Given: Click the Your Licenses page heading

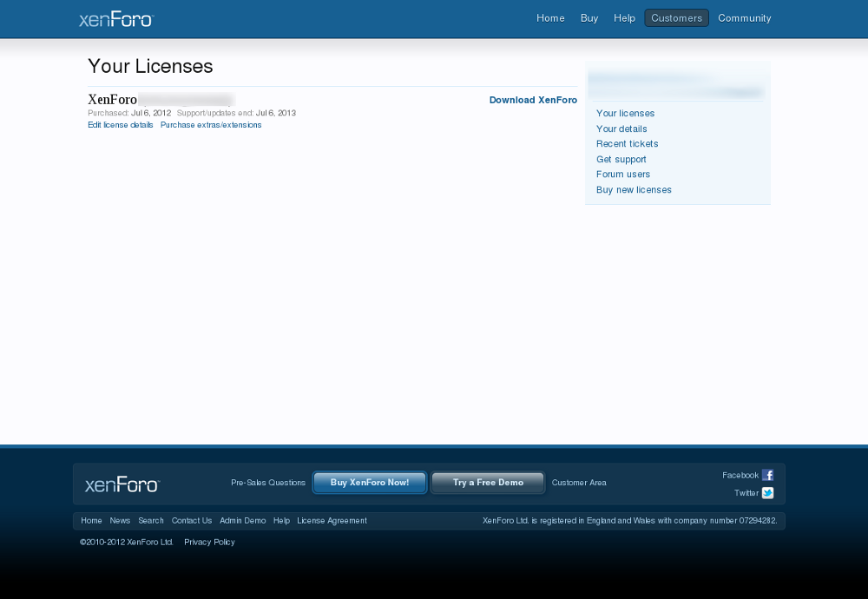Looking at the screenshot, I should click(x=150, y=67).
